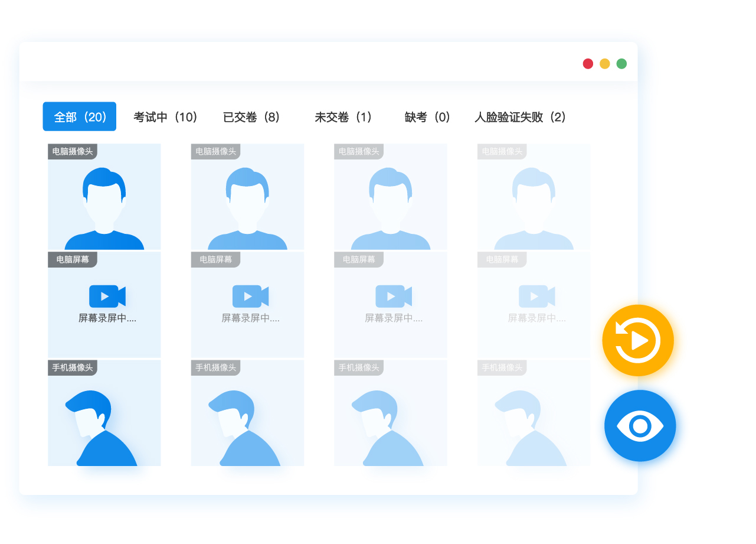Switch to the 考试中 (10) tab
This screenshot has width=756, height=544.
click(166, 117)
